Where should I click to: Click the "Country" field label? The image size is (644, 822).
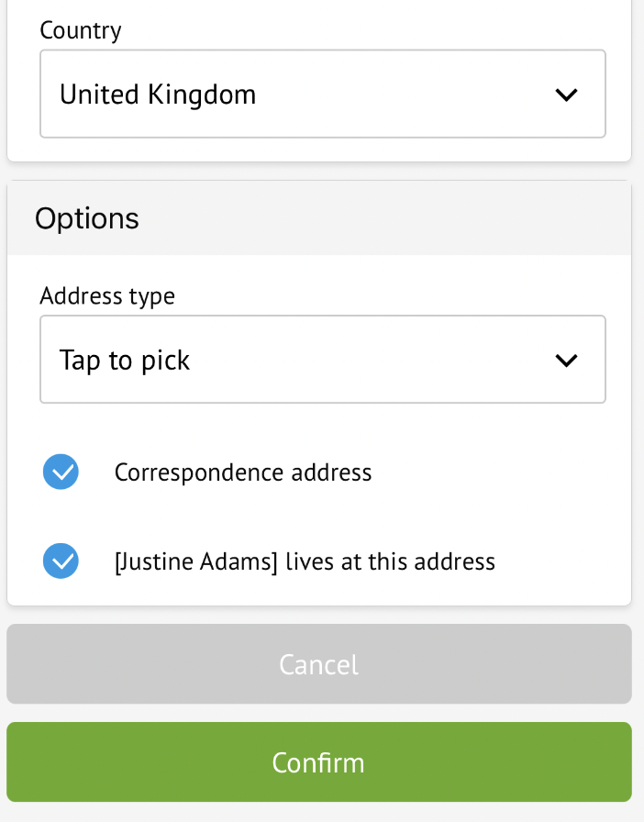81,30
